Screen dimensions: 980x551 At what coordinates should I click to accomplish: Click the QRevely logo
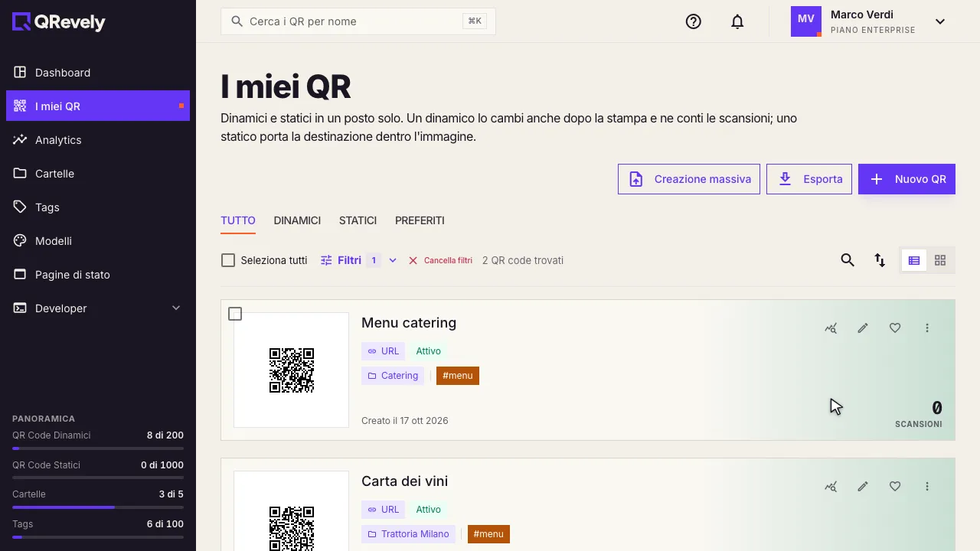(59, 22)
